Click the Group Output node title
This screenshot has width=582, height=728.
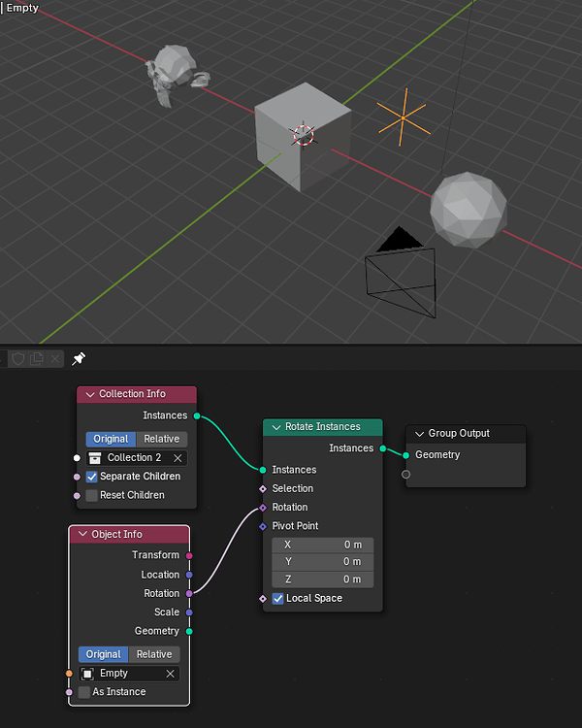(x=459, y=433)
